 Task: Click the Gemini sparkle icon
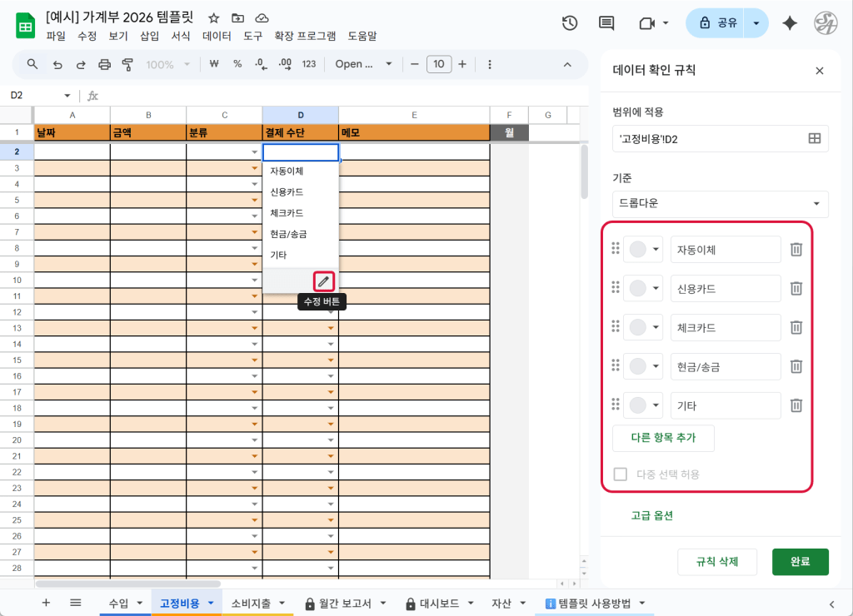coord(790,23)
